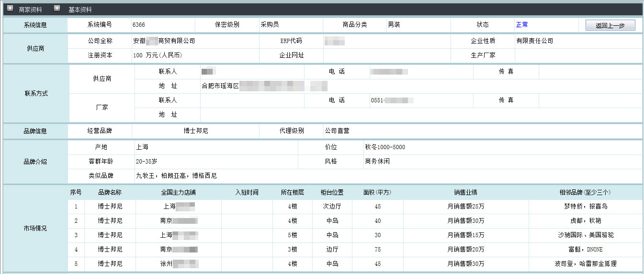Click the 有限责任公司 enterprise type value

[x=534, y=41]
